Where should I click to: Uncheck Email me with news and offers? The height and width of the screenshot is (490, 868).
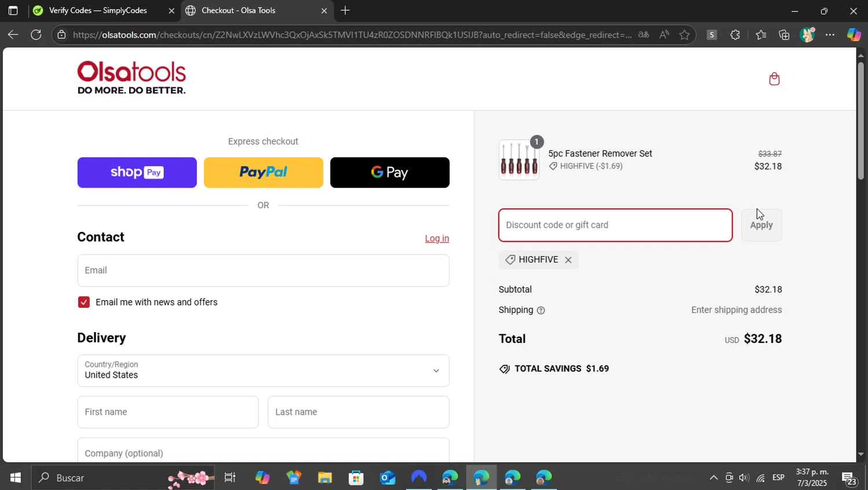coord(84,302)
